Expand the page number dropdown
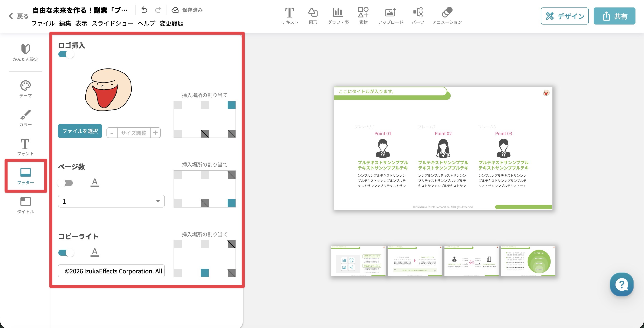 click(x=111, y=201)
